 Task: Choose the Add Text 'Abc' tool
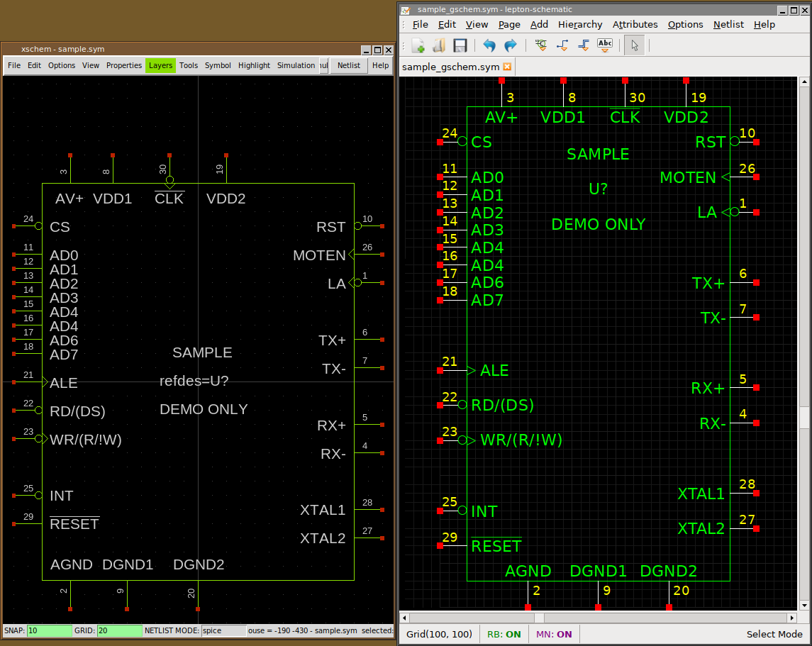click(605, 46)
